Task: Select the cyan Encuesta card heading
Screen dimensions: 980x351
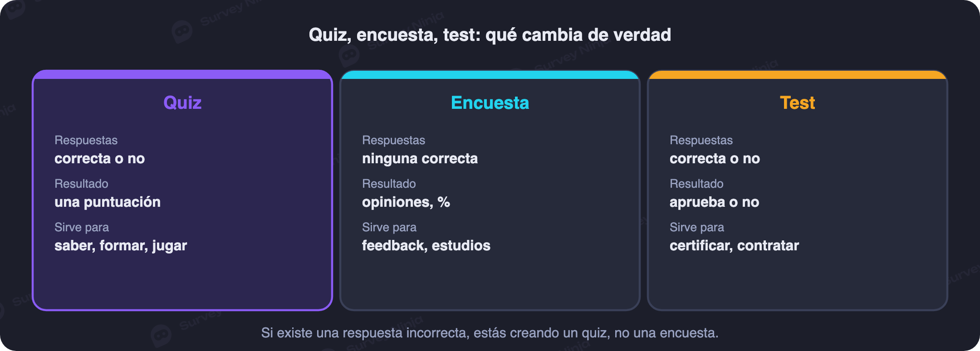Action: click(490, 103)
